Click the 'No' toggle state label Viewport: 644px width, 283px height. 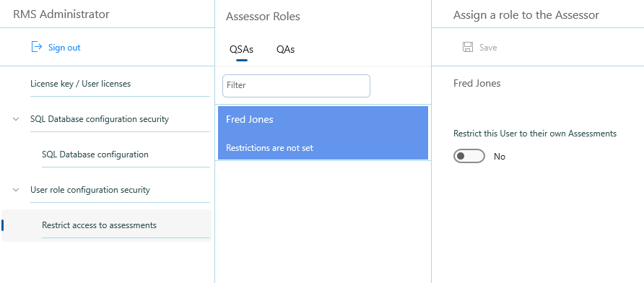click(500, 157)
